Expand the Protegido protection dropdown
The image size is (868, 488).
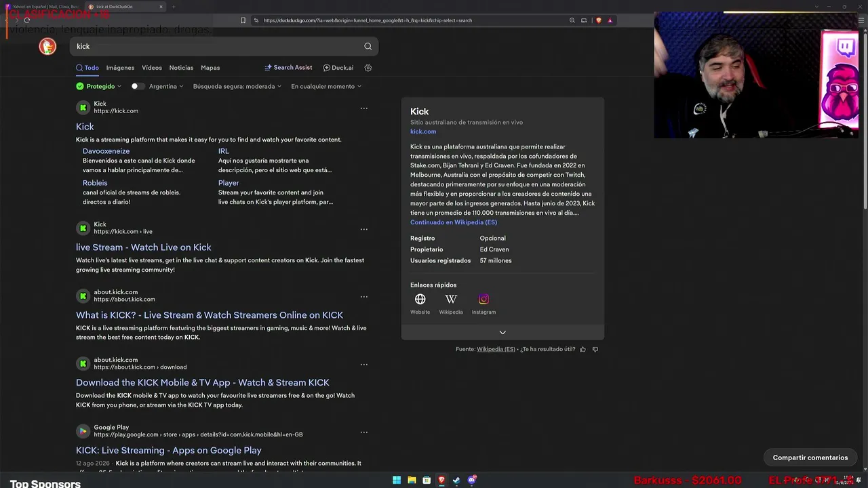tap(99, 86)
